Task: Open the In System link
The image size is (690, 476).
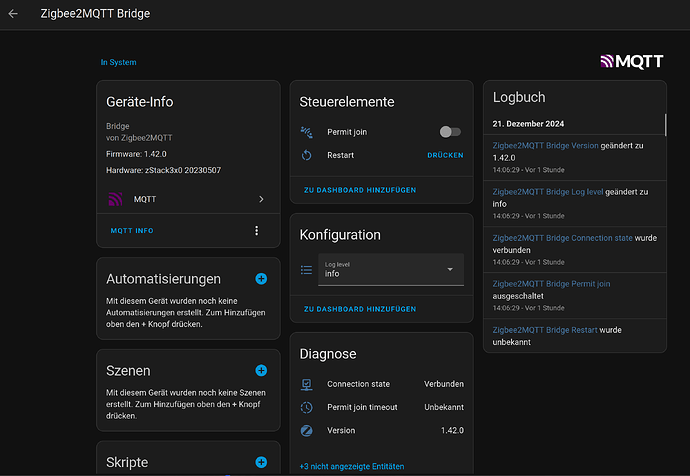Action: click(x=118, y=62)
